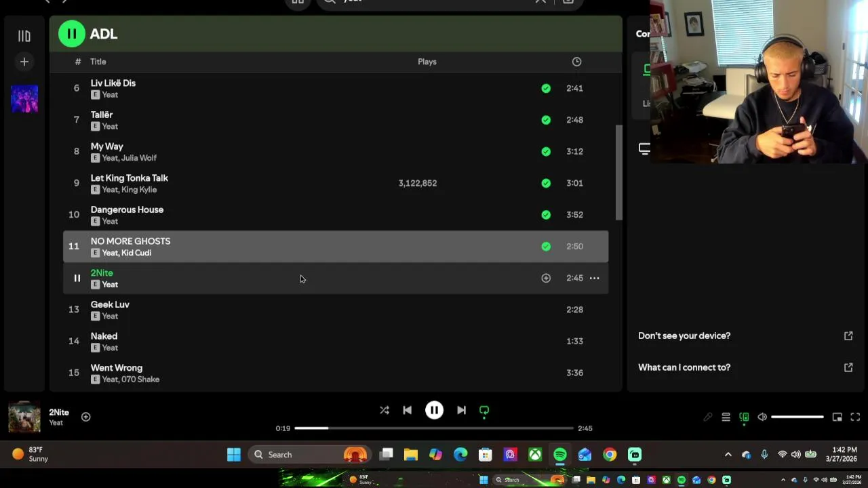Collapse the Your Library sidebar icon

24,36
